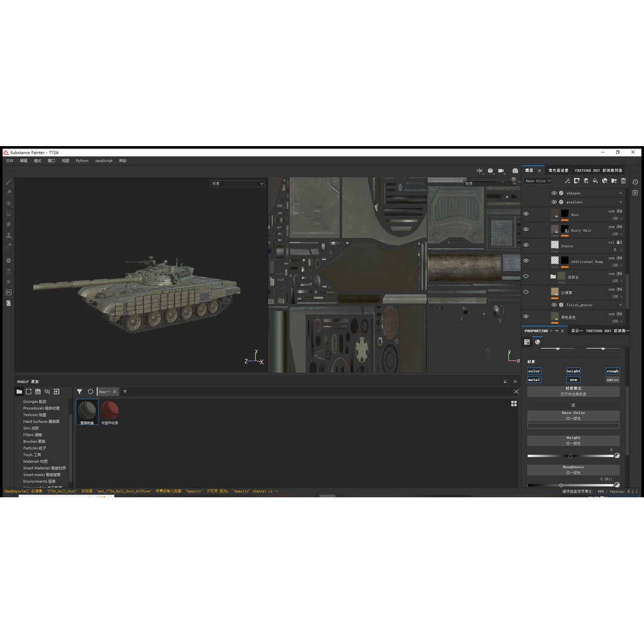Open the Python menu
The width and height of the screenshot is (644, 644).
82,161
